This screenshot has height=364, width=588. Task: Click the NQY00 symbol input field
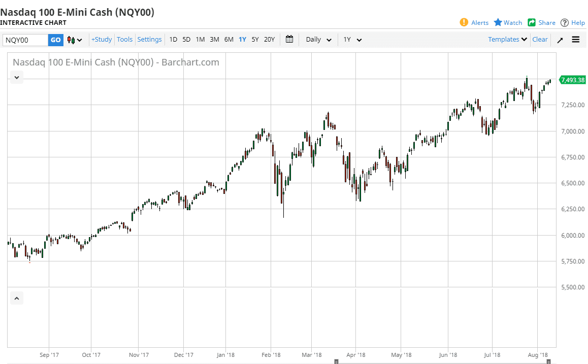(25, 40)
